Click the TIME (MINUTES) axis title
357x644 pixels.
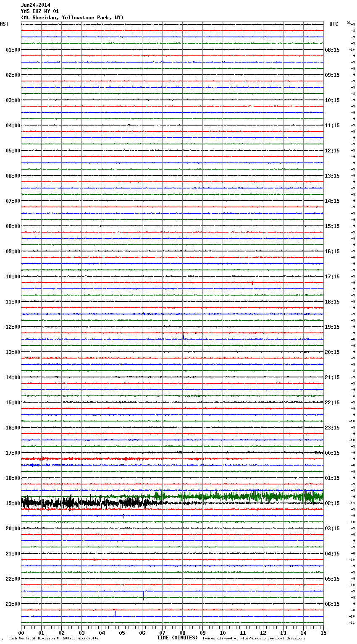point(177,638)
